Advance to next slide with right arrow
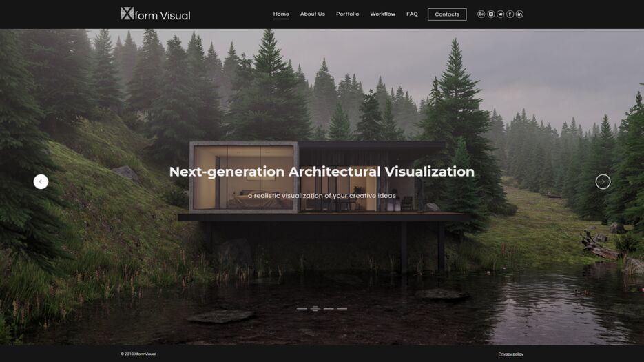Viewport: 644px width, 362px height. tap(603, 181)
